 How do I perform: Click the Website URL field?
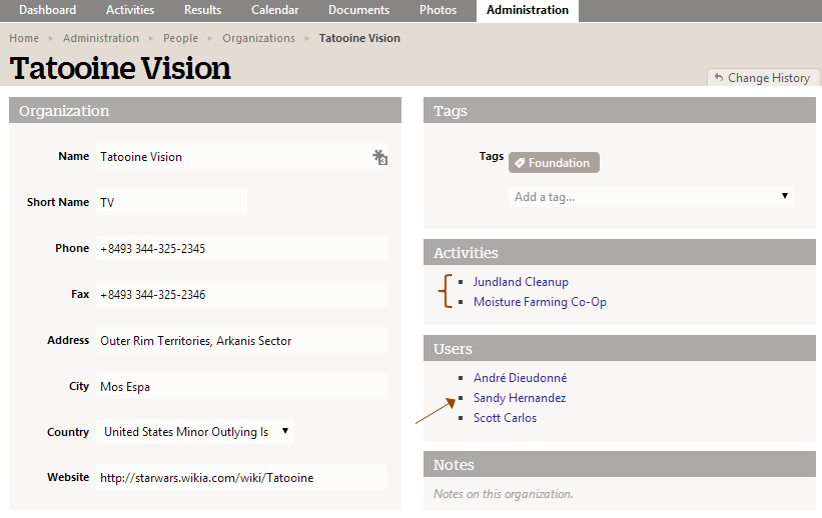point(241,477)
